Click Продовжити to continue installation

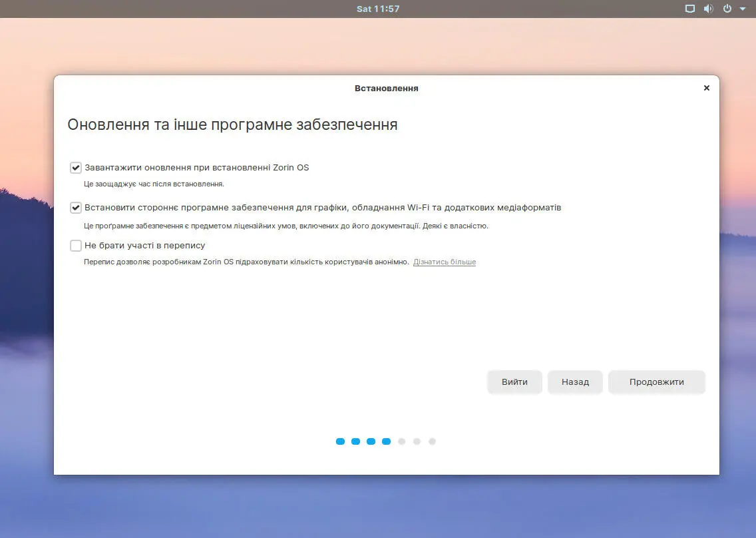pyautogui.click(x=657, y=382)
